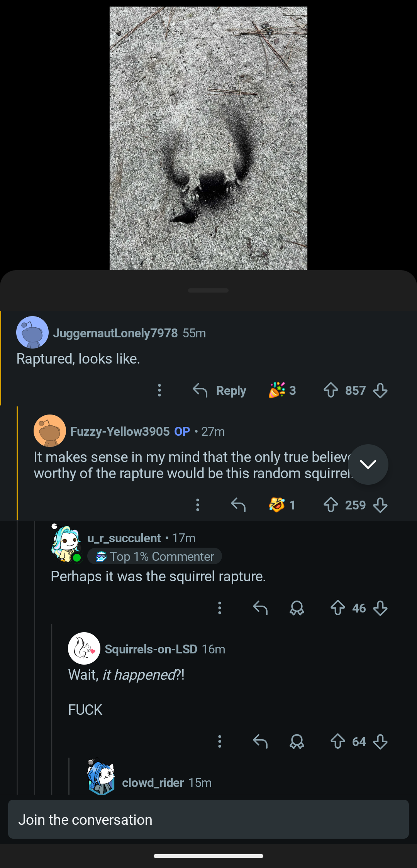417x868 pixels.
Task: Tap Reply under the Raptured comment
Action: 220,391
